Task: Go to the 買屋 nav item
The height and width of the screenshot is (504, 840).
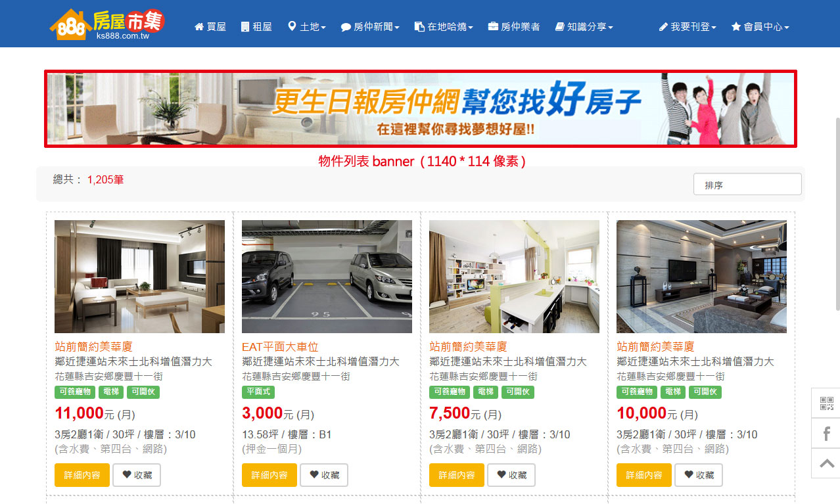Action: pos(210,27)
